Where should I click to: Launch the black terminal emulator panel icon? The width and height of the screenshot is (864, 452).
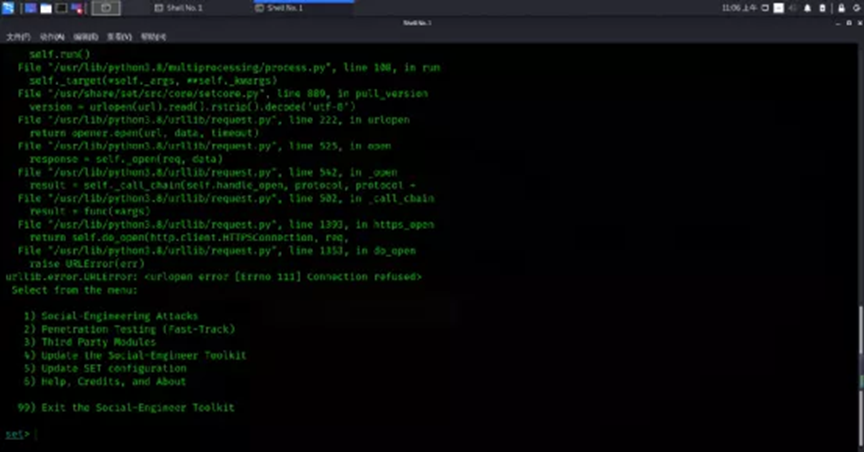tap(62, 8)
